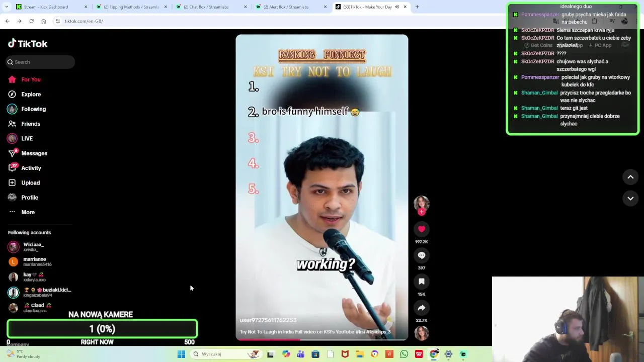644x362 pixels.
Task: Open File Explorer from the taskbar
Action: coord(360,354)
